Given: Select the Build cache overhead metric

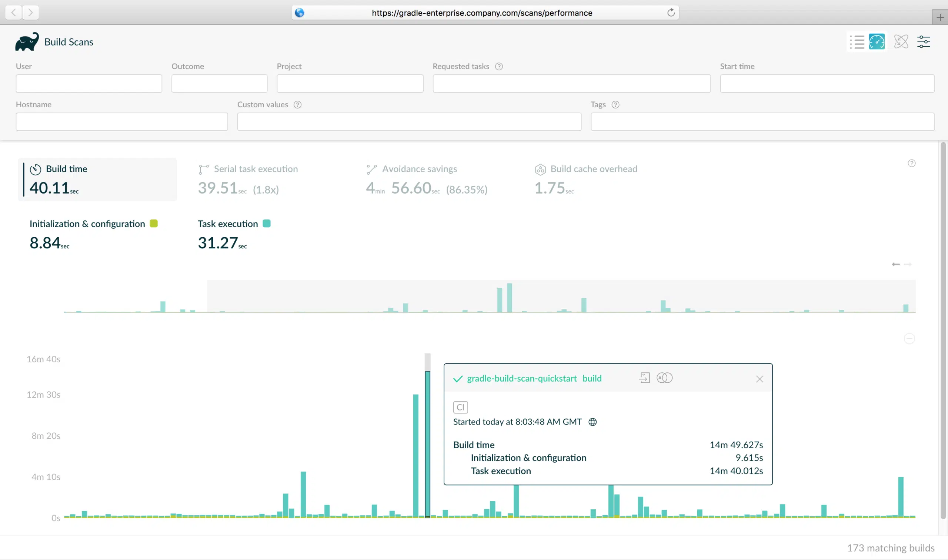Looking at the screenshot, I should [586, 180].
